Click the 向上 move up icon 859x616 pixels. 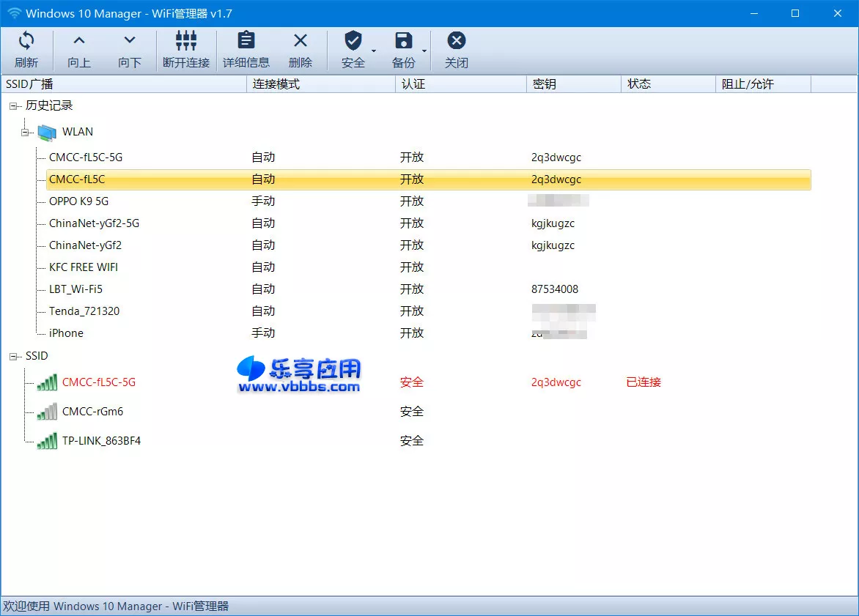pyautogui.click(x=78, y=42)
